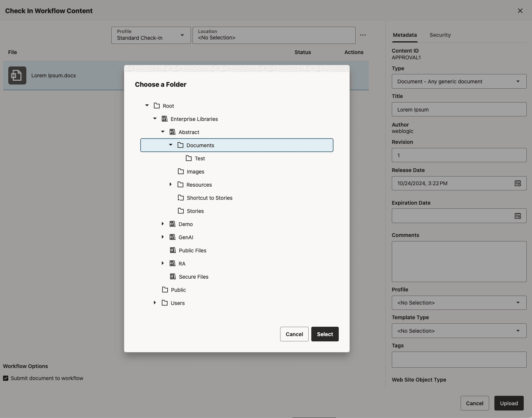Click Select in the Choose a Folder dialog
Image resolution: width=532 pixels, height=418 pixels.
click(x=325, y=334)
